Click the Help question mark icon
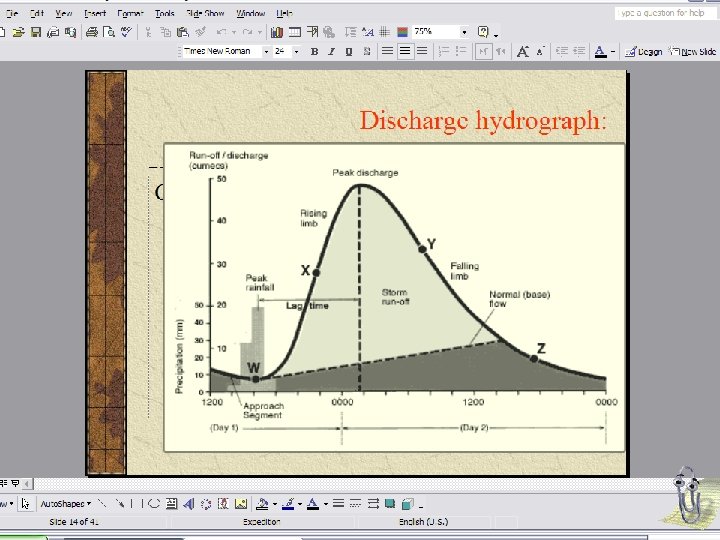The image size is (720, 540). [485, 32]
